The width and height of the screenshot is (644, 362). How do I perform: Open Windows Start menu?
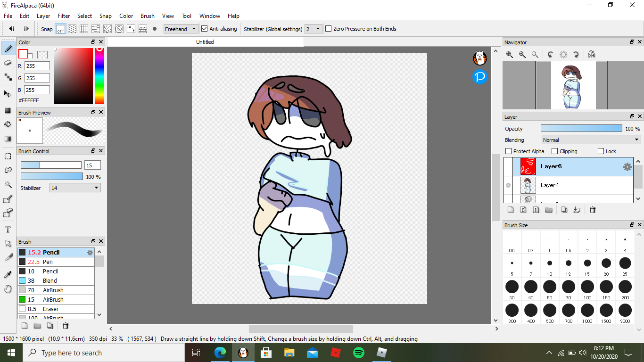click(x=11, y=353)
